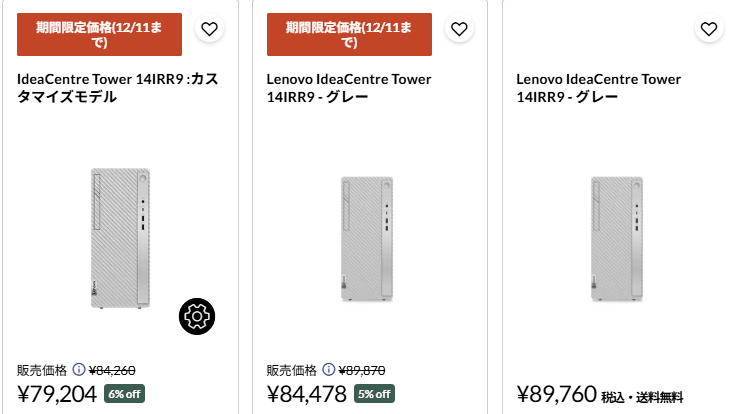Click the ¥84,478 sale price

[x=307, y=392]
